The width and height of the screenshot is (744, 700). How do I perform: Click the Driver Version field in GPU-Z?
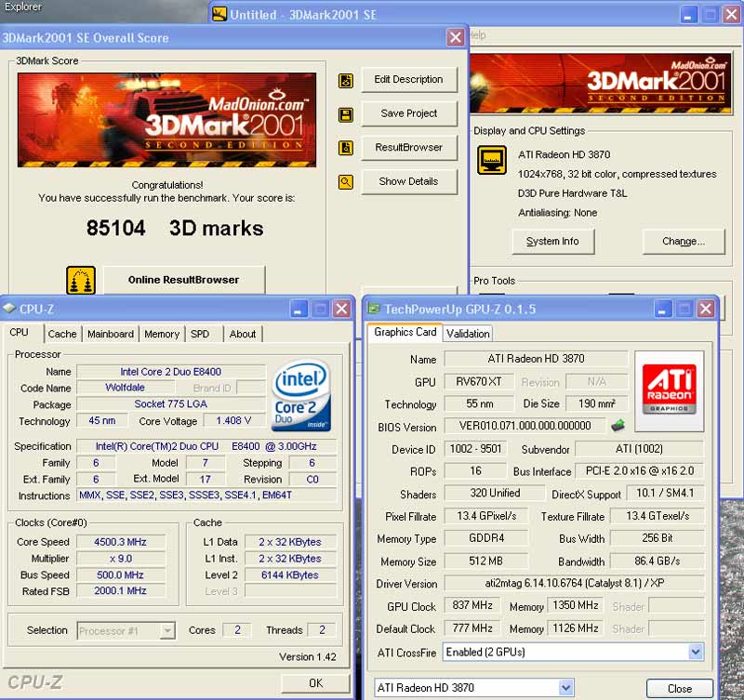[x=574, y=584]
